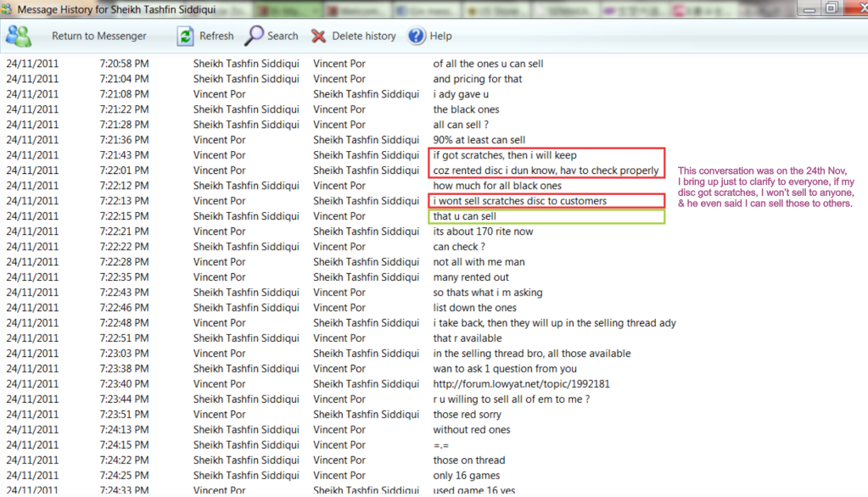Click the 7:20:58 PM timestamp in first row

[124, 64]
